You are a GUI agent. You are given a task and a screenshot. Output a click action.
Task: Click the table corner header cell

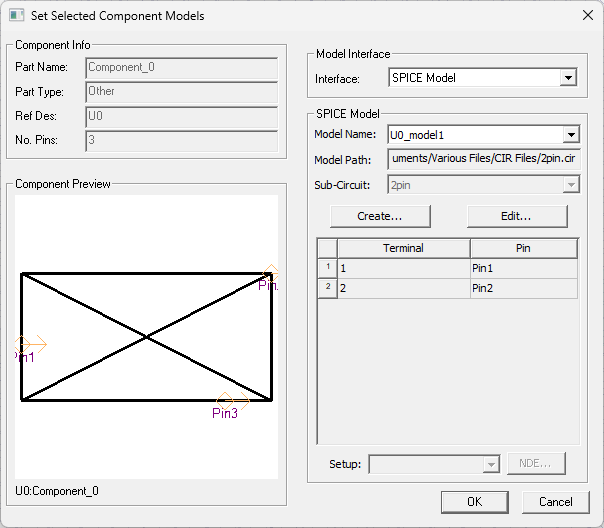(327, 248)
